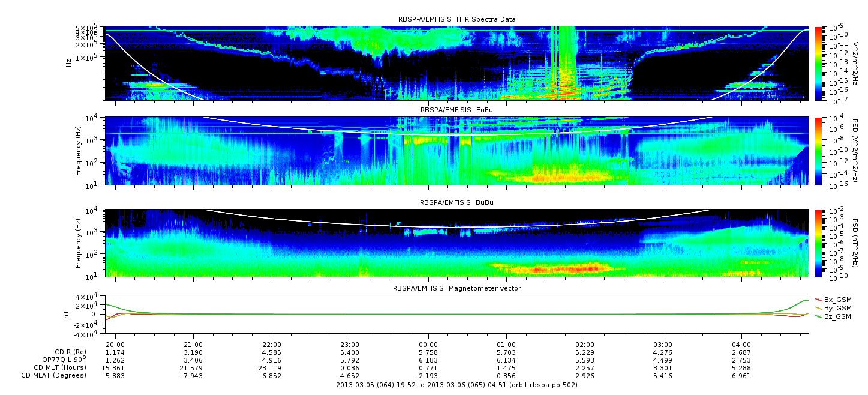
Task: Click the 20:00 time axis tick label
Action: 115,345
